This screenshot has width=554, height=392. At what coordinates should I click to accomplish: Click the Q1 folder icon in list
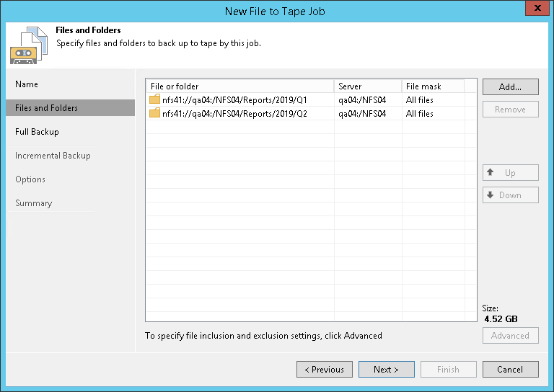point(154,100)
